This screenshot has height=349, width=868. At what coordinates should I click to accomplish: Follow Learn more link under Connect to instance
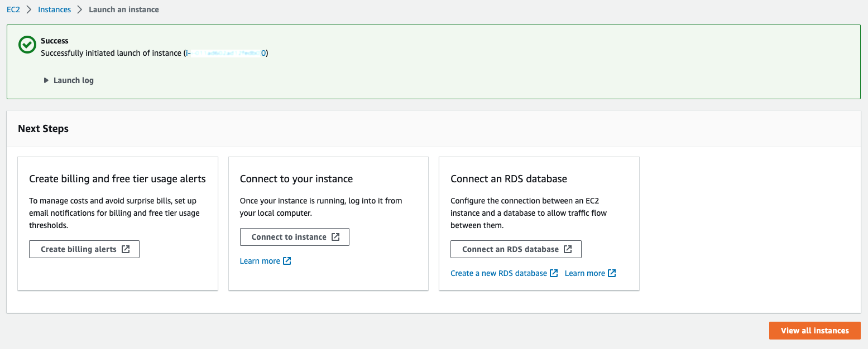[x=260, y=261]
